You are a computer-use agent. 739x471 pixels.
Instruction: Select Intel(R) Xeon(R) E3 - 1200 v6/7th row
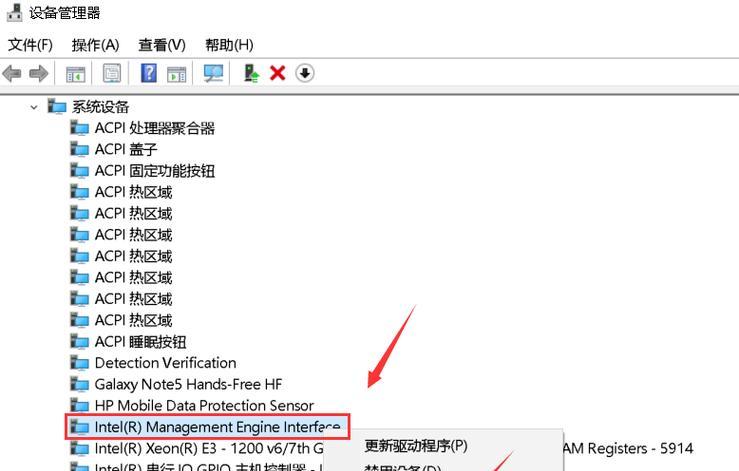coord(209,448)
